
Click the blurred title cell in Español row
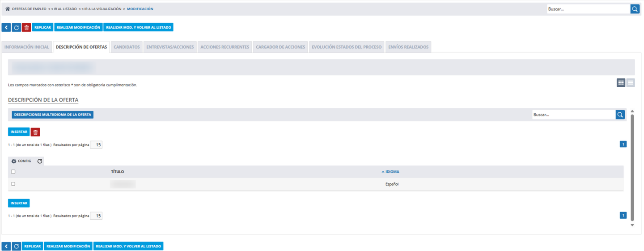123,184
